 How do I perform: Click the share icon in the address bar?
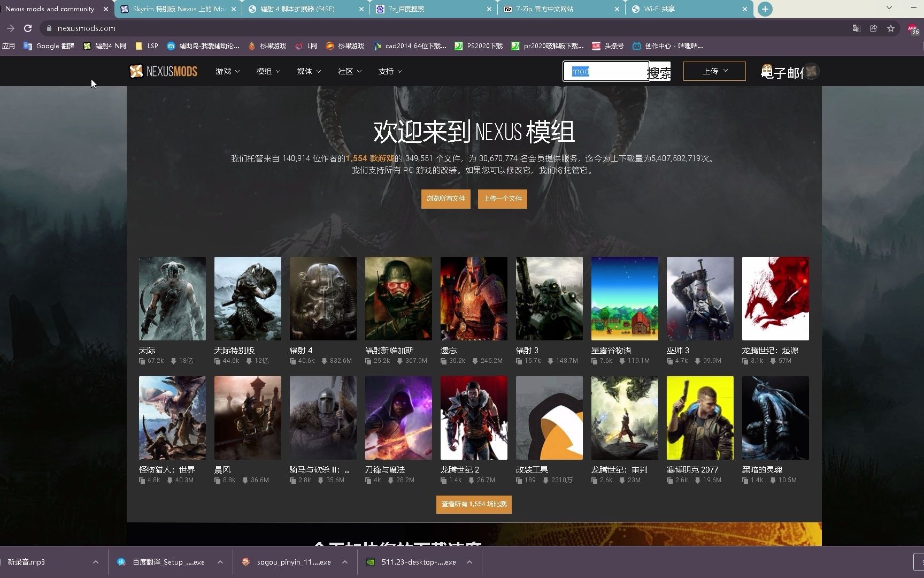[x=874, y=28]
